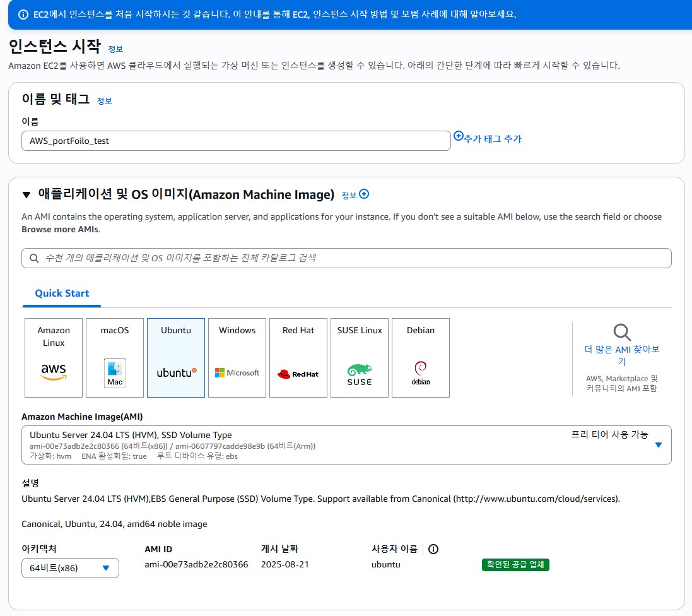Click the search magnifier in the catalog field
The width and height of the screenshot is (692, 616).
pyautogui.click(x=34, y=258)
